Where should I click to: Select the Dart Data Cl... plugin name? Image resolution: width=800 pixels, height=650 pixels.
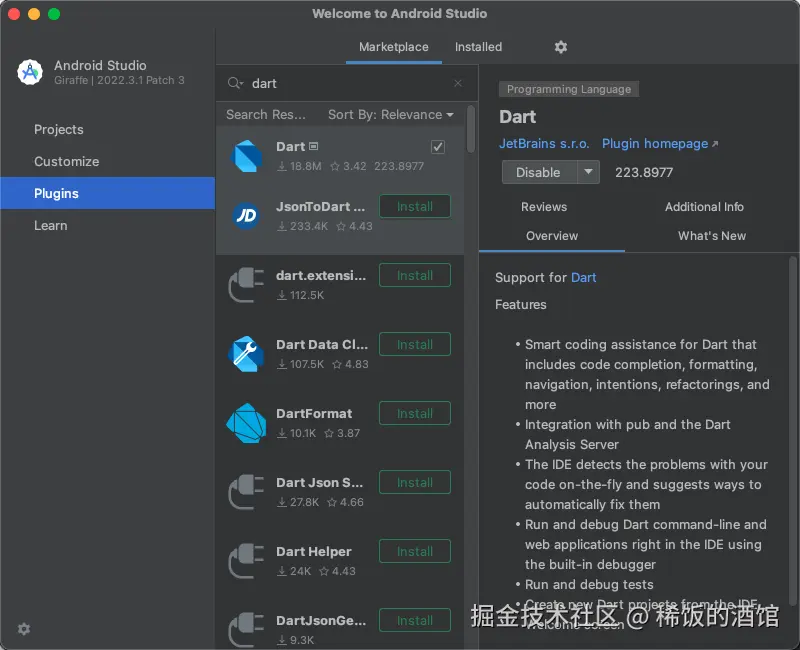[x=322, y=344]
